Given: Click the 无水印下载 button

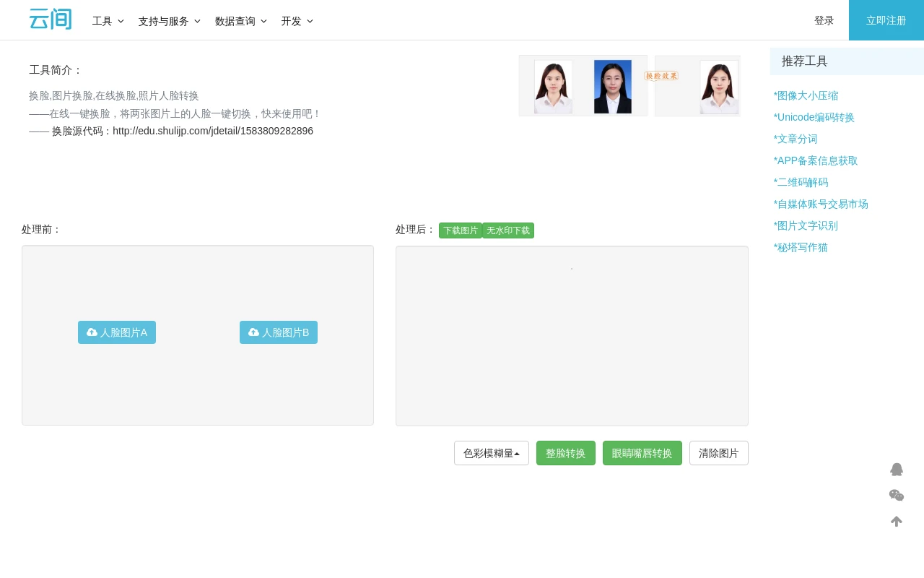Looking at the screenshot, I should pos(508,230).
